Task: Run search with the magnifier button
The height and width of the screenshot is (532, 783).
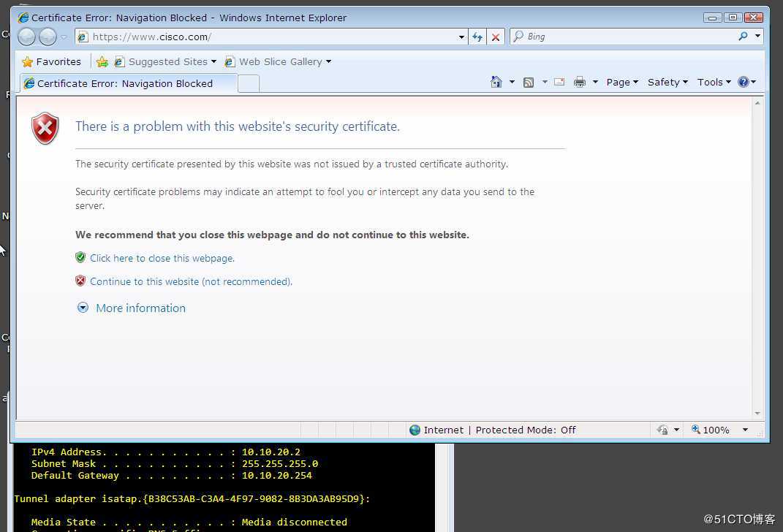Action: click(743, 36)
